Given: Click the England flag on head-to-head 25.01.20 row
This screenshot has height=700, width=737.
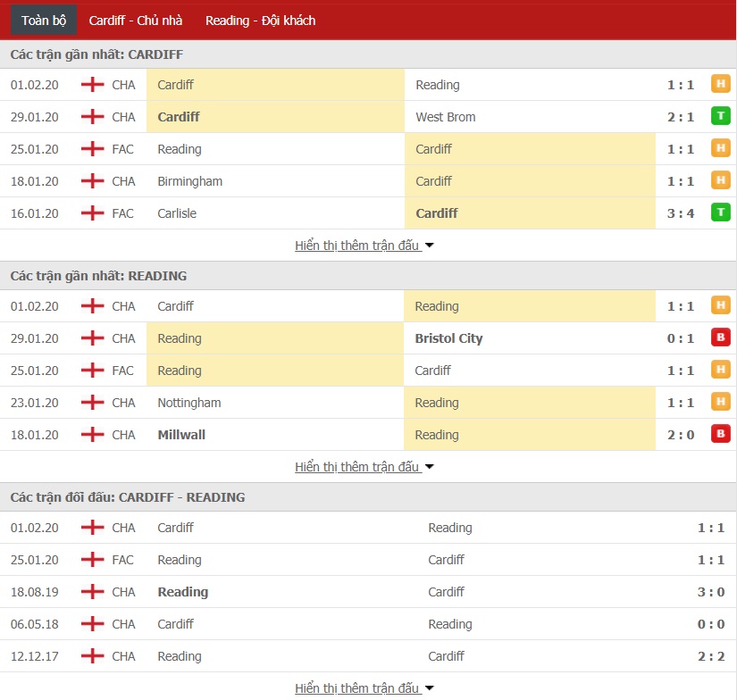Looking at the screenshot, I should pos(93,559).
